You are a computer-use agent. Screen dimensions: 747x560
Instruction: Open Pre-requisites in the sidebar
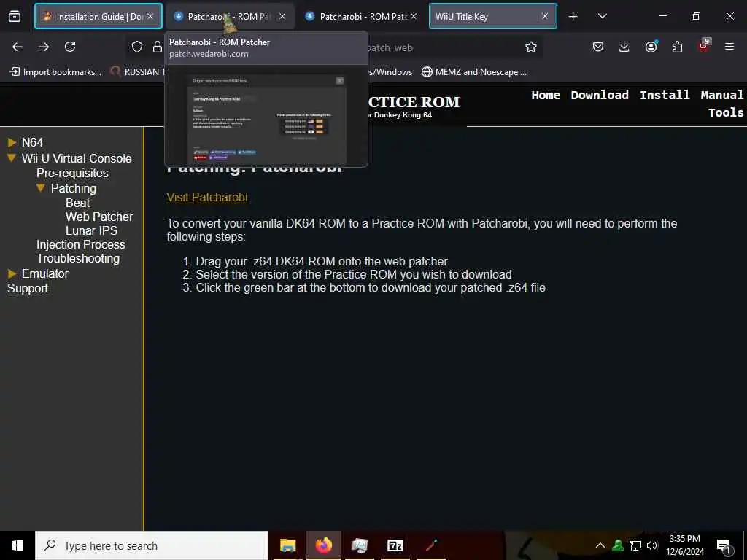point(72,173)
